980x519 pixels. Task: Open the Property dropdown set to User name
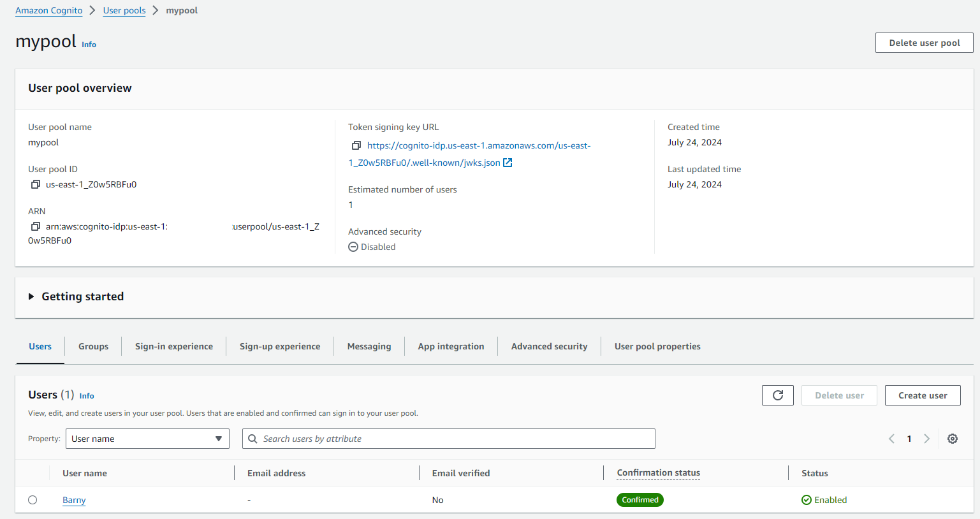pyautogui.click(x=147, y=439)
